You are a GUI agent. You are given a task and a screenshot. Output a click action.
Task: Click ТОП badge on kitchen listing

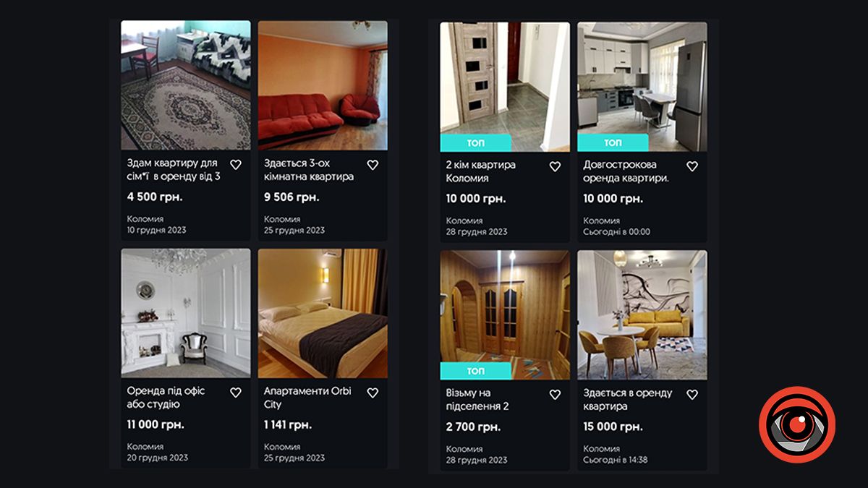click(x=613, y=143)
